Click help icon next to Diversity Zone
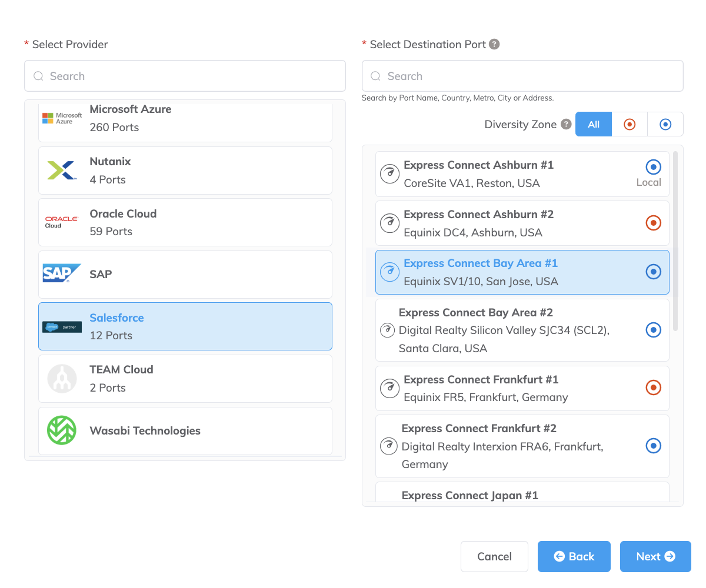Screen dimensions: 706x588 566,124
